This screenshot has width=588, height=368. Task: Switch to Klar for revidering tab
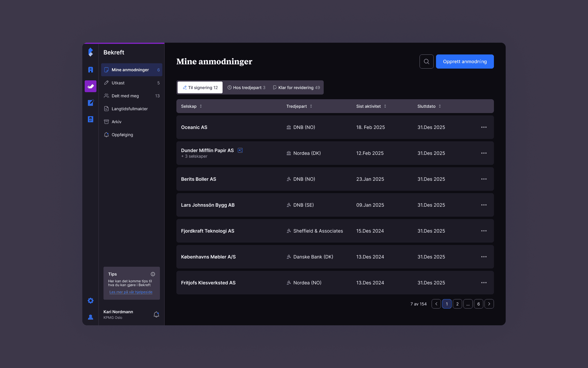(296, 87)
